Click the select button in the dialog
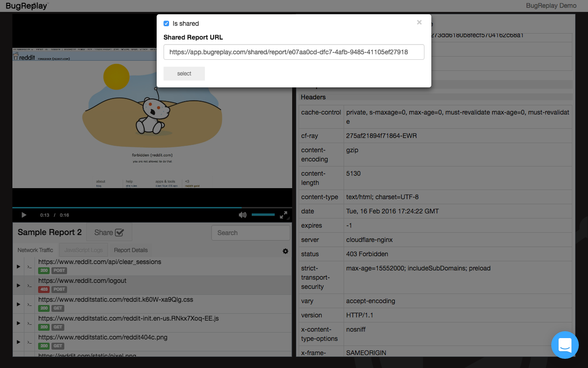Image resolution: width=588 pixels, height=368 pixels. click(x=184, y=74)
